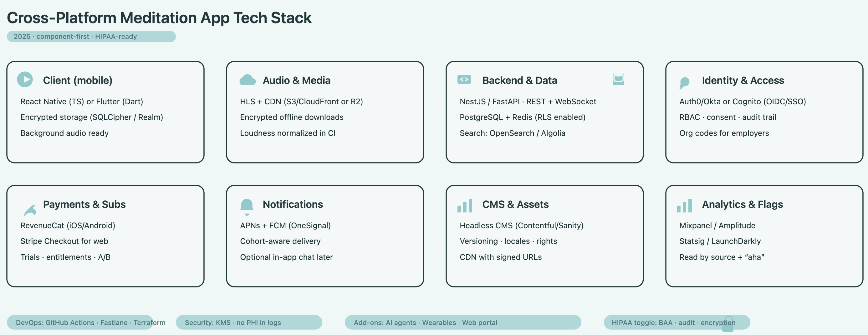The height and width of the screenshot is (335, 868).
Task: Click the cloud icon next to Audio & Media
Action: click(x=247, y=80)
